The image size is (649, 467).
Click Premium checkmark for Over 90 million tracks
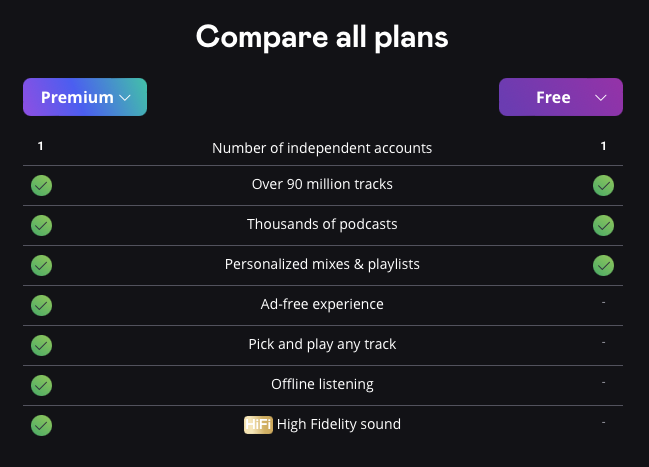41,185
